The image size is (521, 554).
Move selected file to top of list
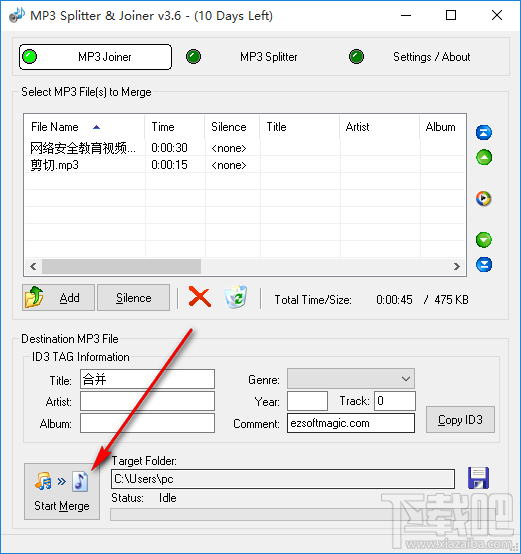coord(484,132)
